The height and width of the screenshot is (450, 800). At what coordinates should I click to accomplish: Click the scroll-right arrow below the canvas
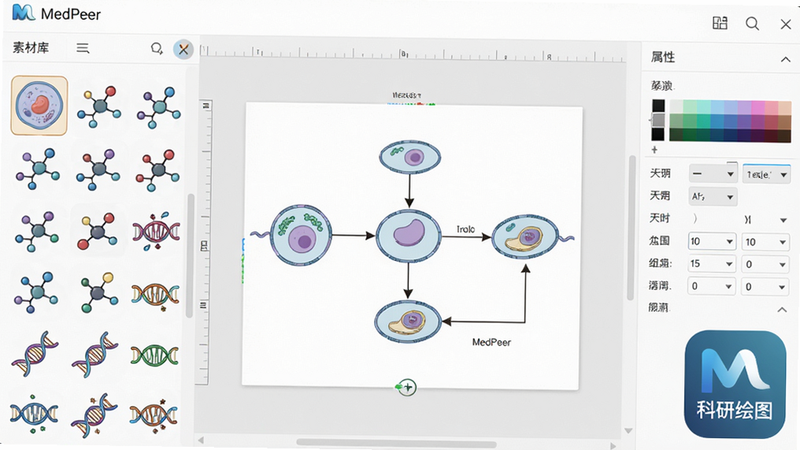pyautogui.click(x=613, y=445)
